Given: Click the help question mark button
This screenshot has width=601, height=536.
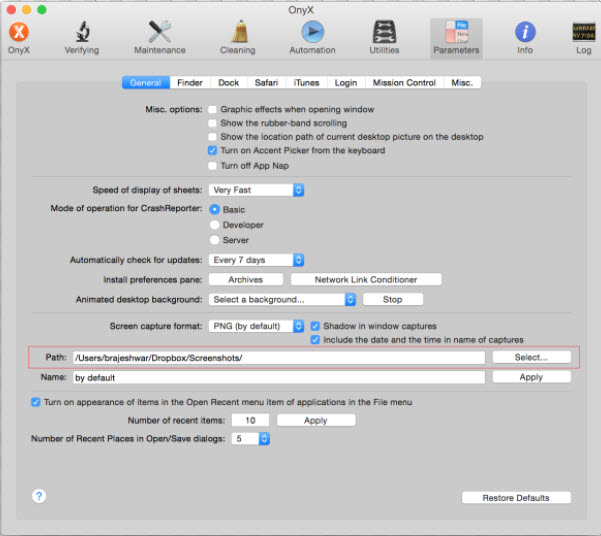Looking at the screenshot, I should coord(39,496).
